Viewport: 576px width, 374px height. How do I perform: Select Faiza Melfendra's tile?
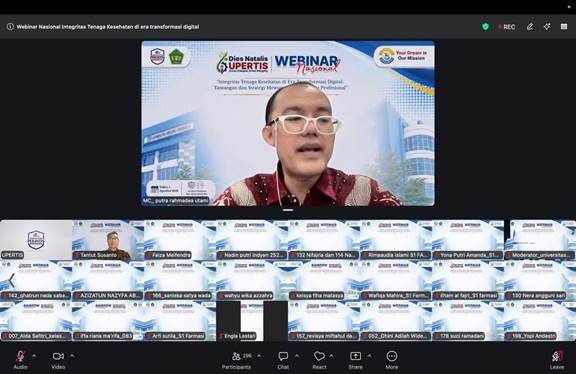tap(180, 240)
